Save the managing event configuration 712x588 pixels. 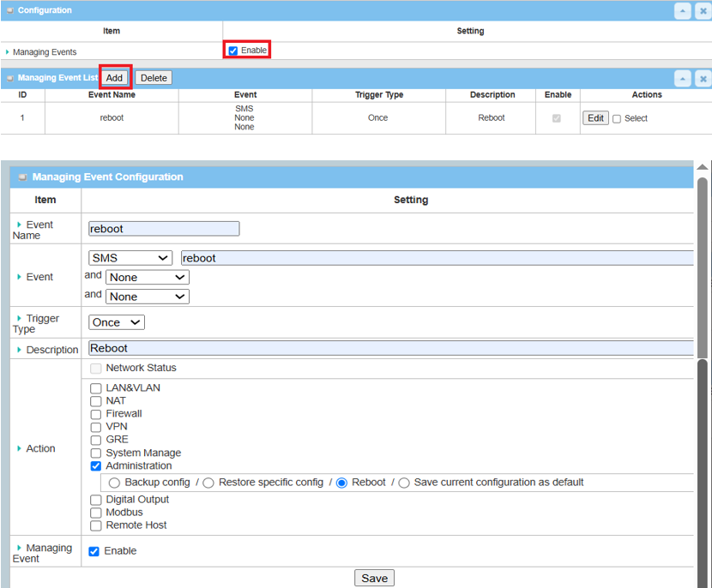click(374, 579)
